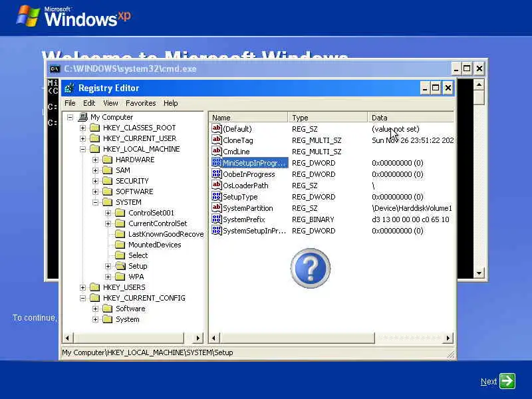Screen dimensions: 532x399
Task: Click the Select folder icon
Action: click(x=120, y=255)
